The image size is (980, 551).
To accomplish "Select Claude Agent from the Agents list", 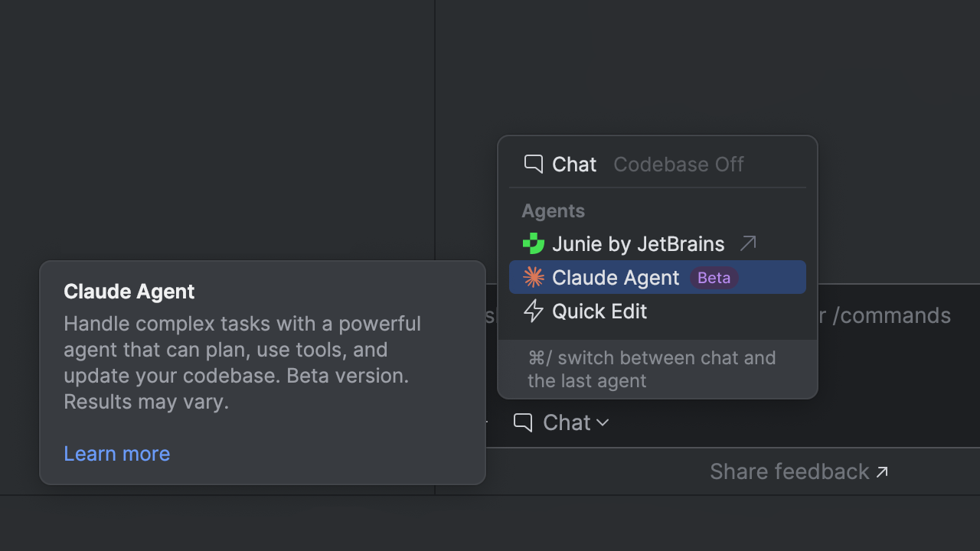I will (x=615, y=278).
